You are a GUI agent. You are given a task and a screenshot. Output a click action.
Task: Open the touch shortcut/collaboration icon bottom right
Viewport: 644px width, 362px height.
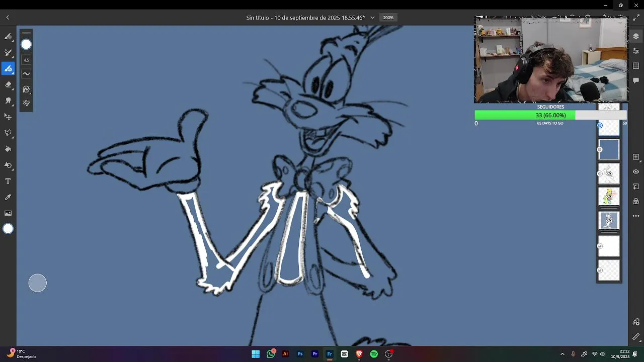(636, 322)
